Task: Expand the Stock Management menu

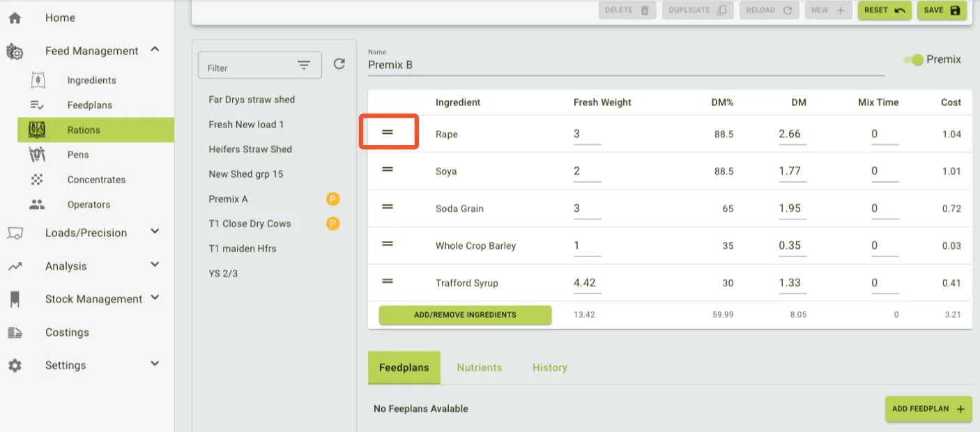Action: 155,298
